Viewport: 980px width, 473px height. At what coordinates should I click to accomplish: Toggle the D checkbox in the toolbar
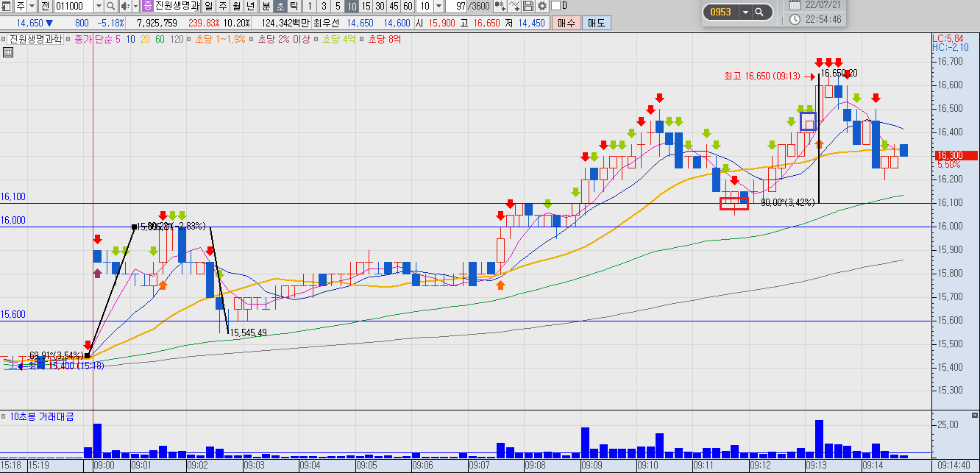pyautogui.click(x=556, y=6)
